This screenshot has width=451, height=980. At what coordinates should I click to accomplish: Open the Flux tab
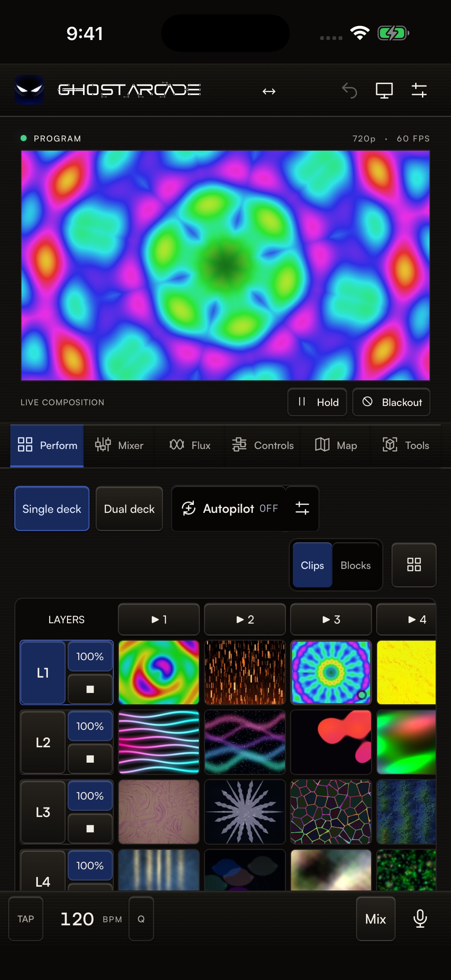[x=190, y=445]
